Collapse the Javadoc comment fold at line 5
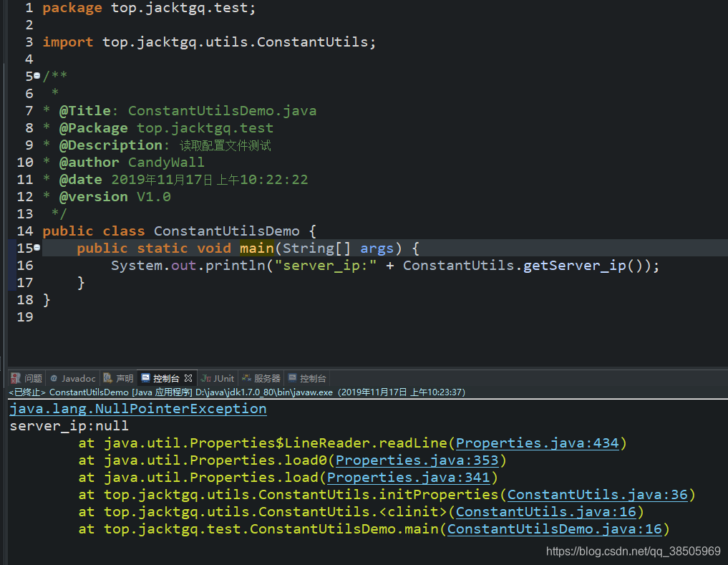728x565 pixels. pos(37,75)
